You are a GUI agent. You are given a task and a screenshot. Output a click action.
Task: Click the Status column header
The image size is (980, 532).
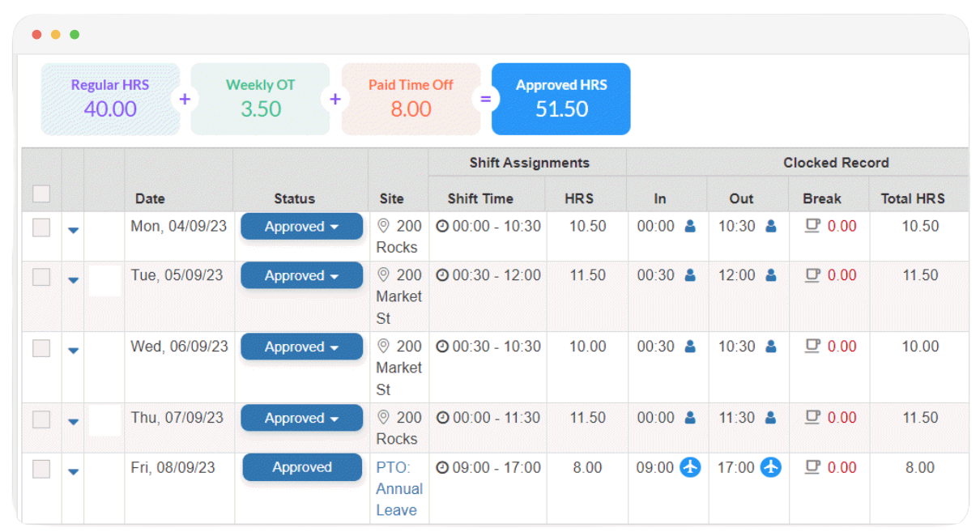(295, 198)
